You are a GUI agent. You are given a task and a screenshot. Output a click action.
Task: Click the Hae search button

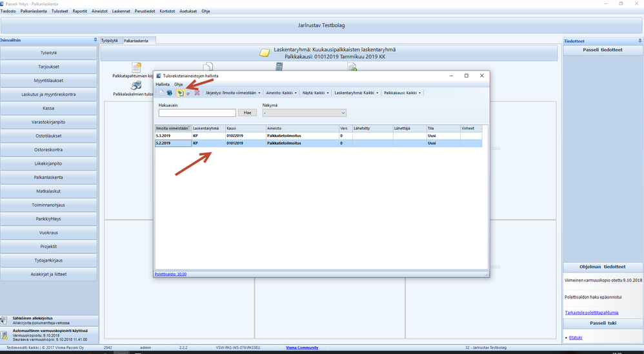click(247, 112)
